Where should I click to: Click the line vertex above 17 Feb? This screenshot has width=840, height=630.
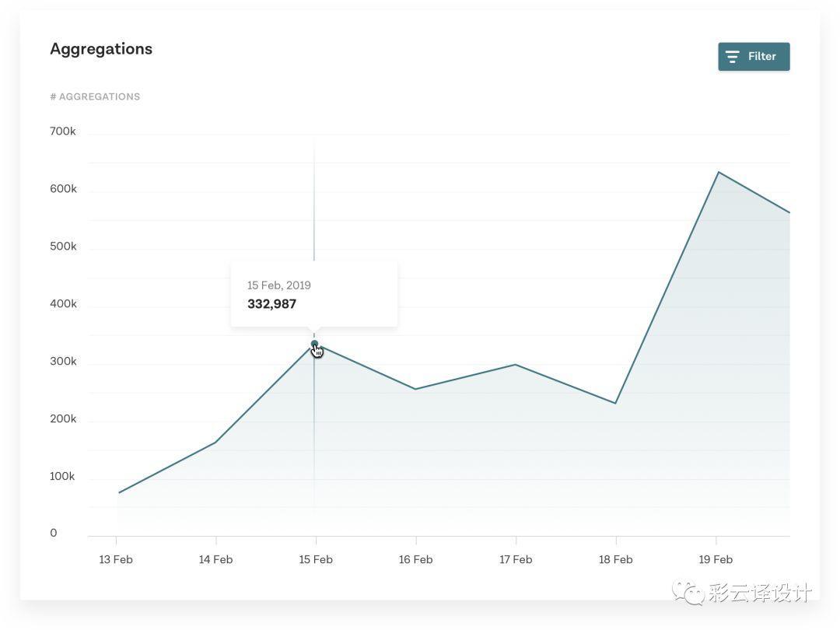coord(516,364)
